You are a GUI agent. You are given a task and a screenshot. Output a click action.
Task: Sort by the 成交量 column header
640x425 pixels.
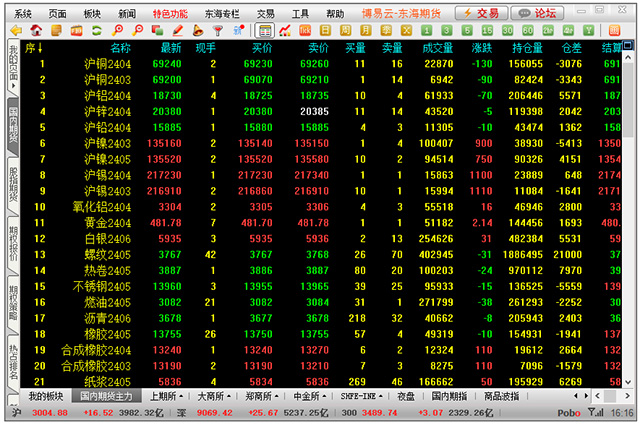pos(438,48)
